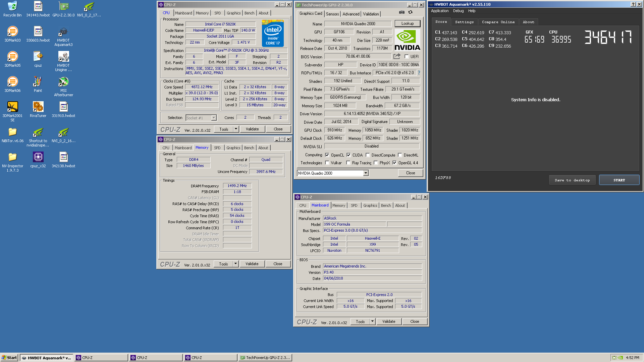Open the Application menu in Aquamark3
Screen dimensions: 644x362
[x=440, y=11]
